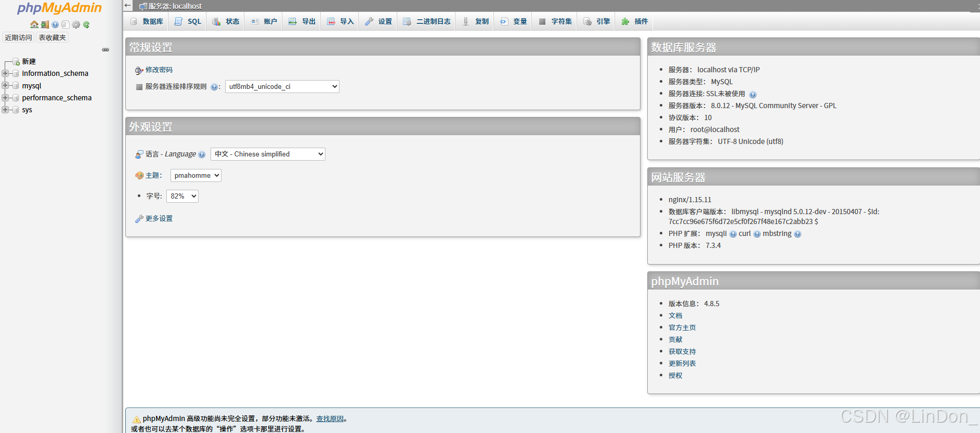This screenshot has height=433, width=980.
Task: Click the "root@localhost" user text
Action: tap(715, 129)
